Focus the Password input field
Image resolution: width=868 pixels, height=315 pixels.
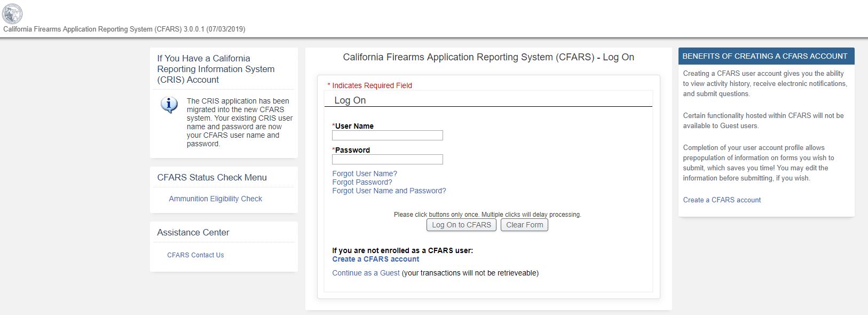point(387,160)
